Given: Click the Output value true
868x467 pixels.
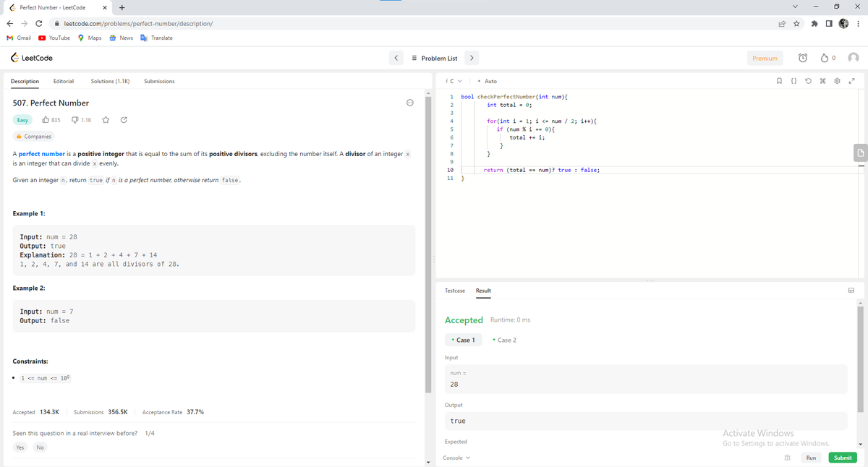Looking at the screenshot, I should [458, 421].
